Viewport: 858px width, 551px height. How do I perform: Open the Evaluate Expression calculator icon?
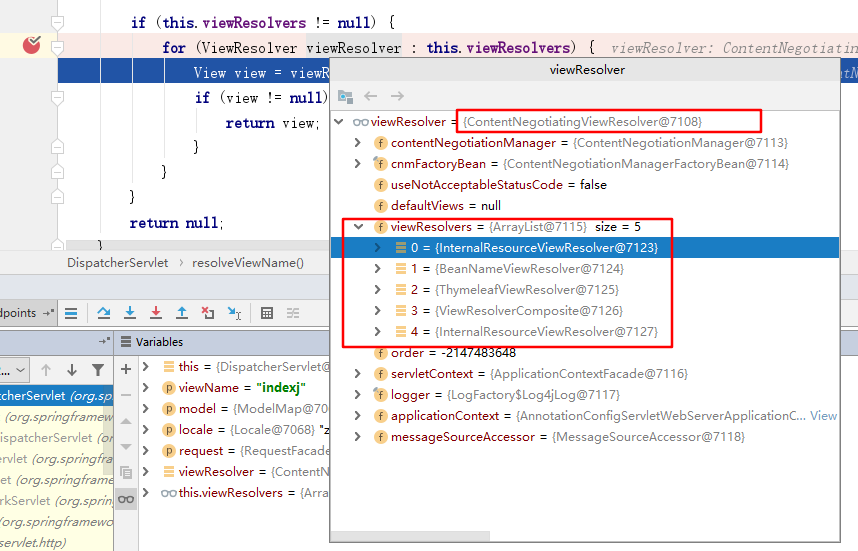[x=267, y=313]
